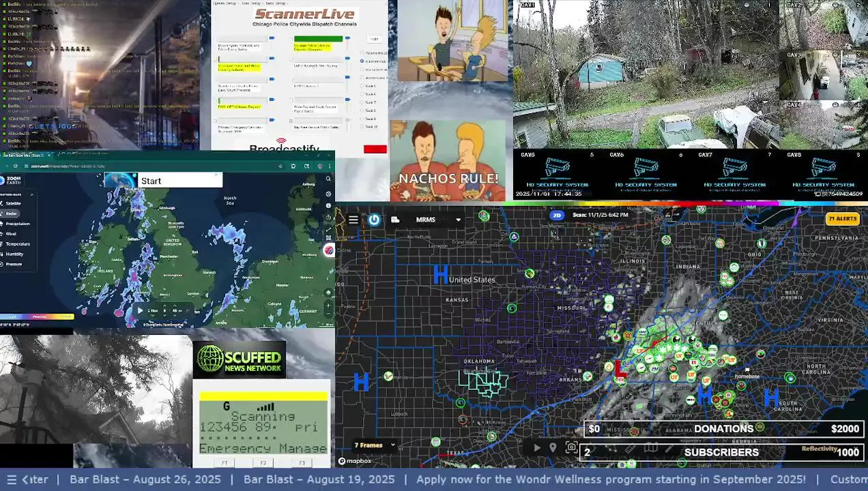The height and width of the screenshot is (491, 868).
Task: Open the layers icon beside MRMS
Action: pos(395,220)
